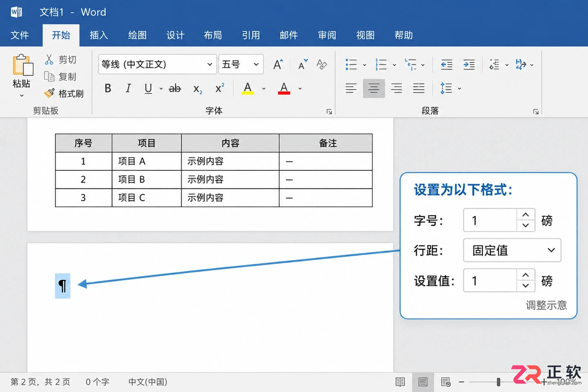Justify paragraph text
The image size is (588, 392).
(419, 88)
